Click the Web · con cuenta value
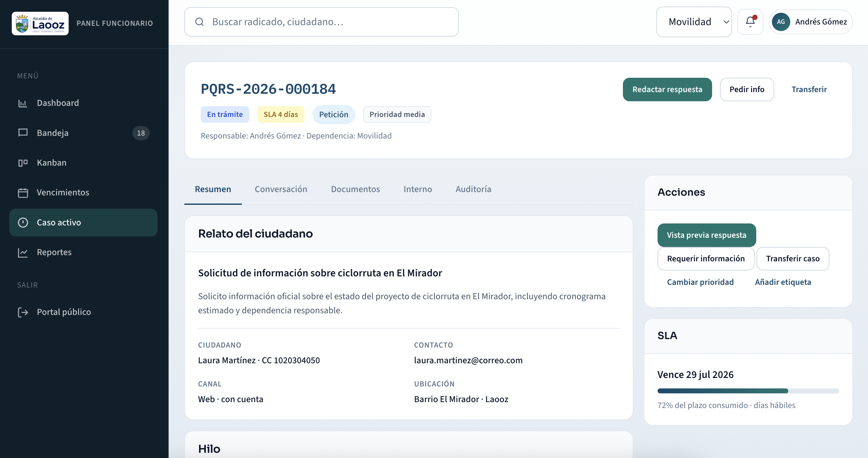868x458 pixels. click(230, 399)
